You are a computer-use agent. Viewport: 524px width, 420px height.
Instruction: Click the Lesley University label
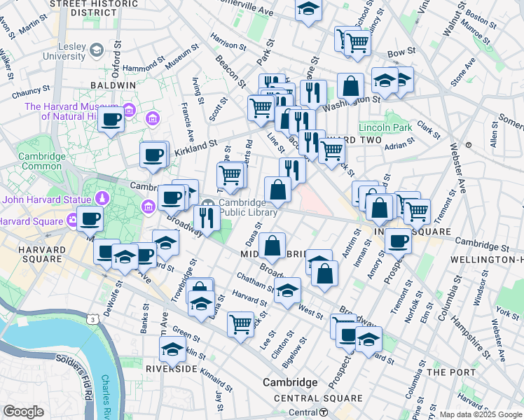pyautogui.click(x=64, y=51)
